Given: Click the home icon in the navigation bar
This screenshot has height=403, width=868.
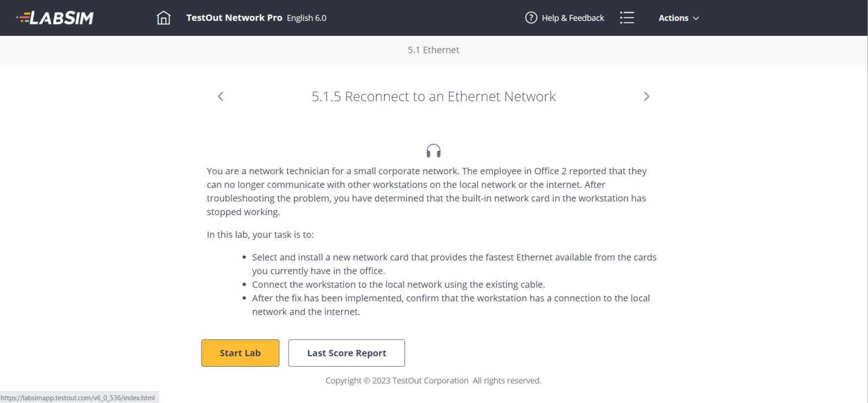Looking at the screenshot, I should coord(163,18).
